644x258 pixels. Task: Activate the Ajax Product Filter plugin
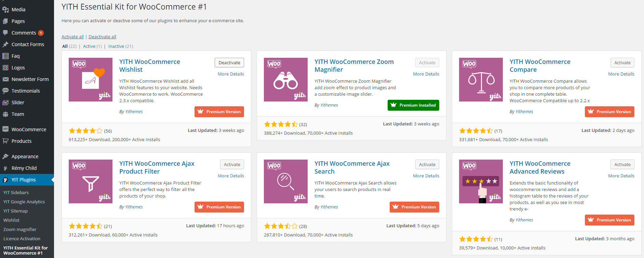click(x=232, y=165)
